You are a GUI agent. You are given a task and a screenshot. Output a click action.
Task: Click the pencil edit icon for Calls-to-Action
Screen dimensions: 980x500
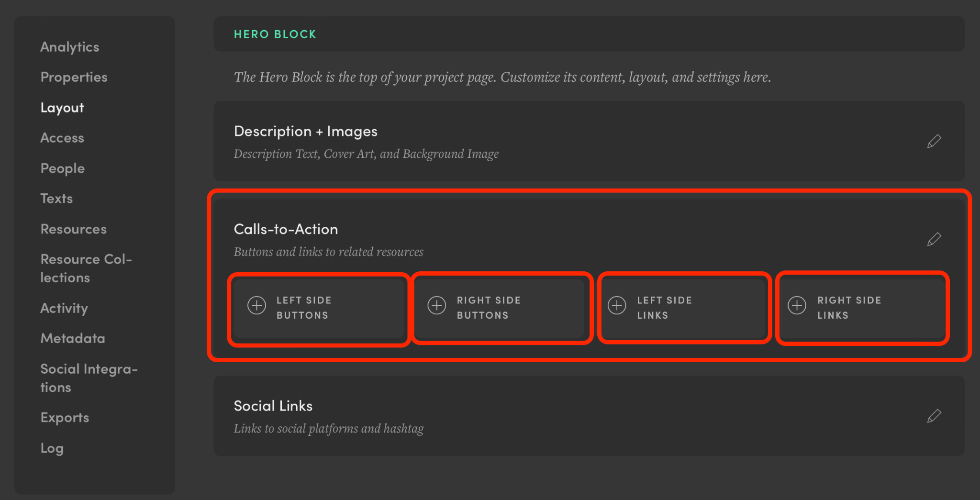tap(934, 239)
